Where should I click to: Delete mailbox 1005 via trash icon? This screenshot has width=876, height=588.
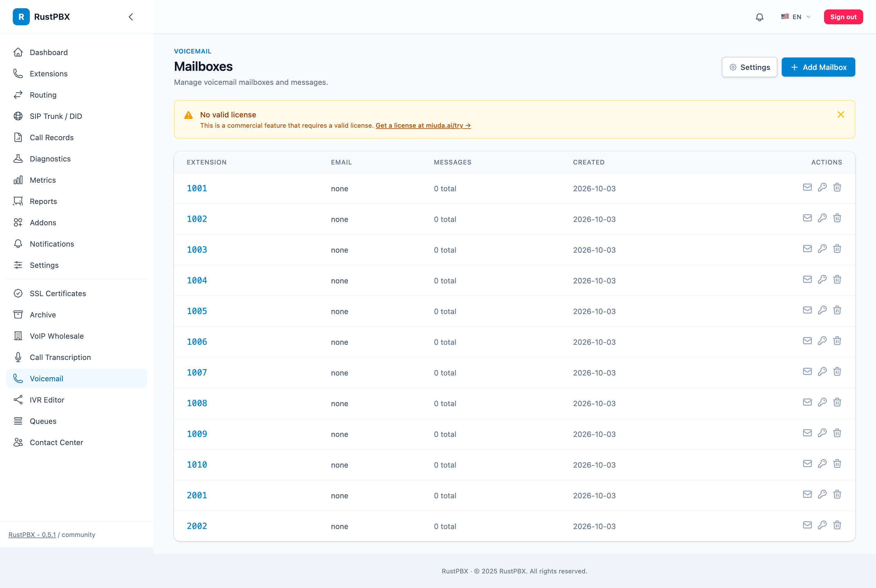coord(837,310)
